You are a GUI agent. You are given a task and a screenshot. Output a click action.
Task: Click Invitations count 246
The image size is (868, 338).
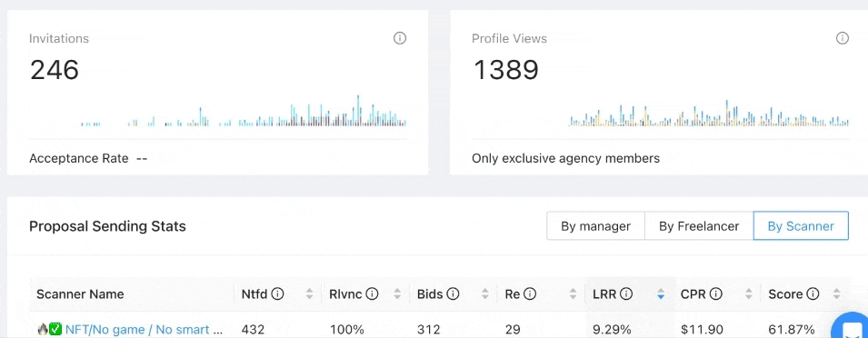coord(55,70)
